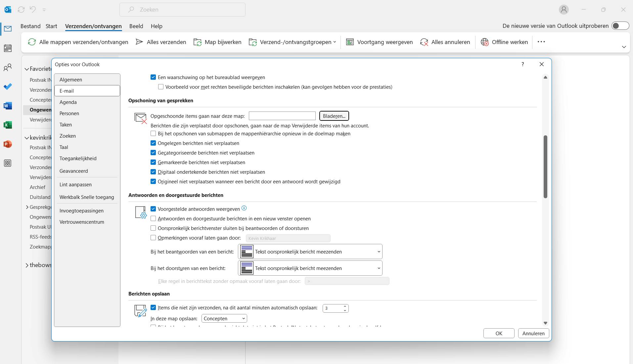633x364 pixels.
Task: Open Lint aanpassen options category
Action: 87,185
